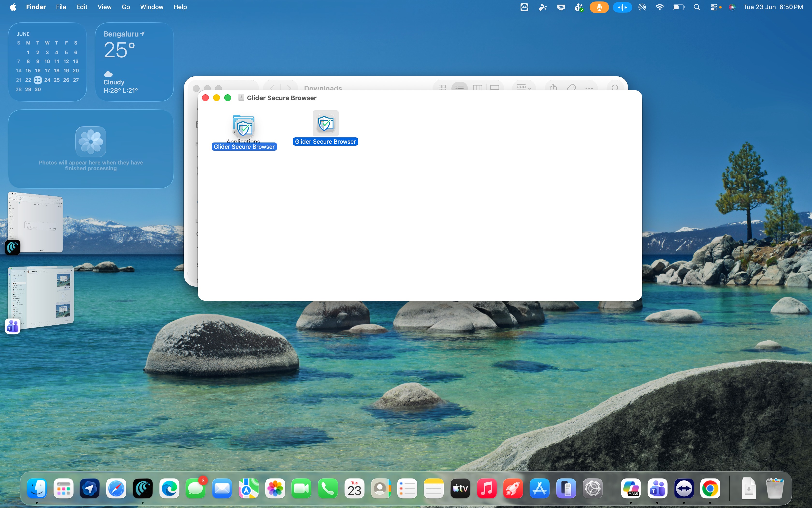The image size is (812, 508).
Task: Open Siri from the menu bar
Action: (x=732, y=7)
